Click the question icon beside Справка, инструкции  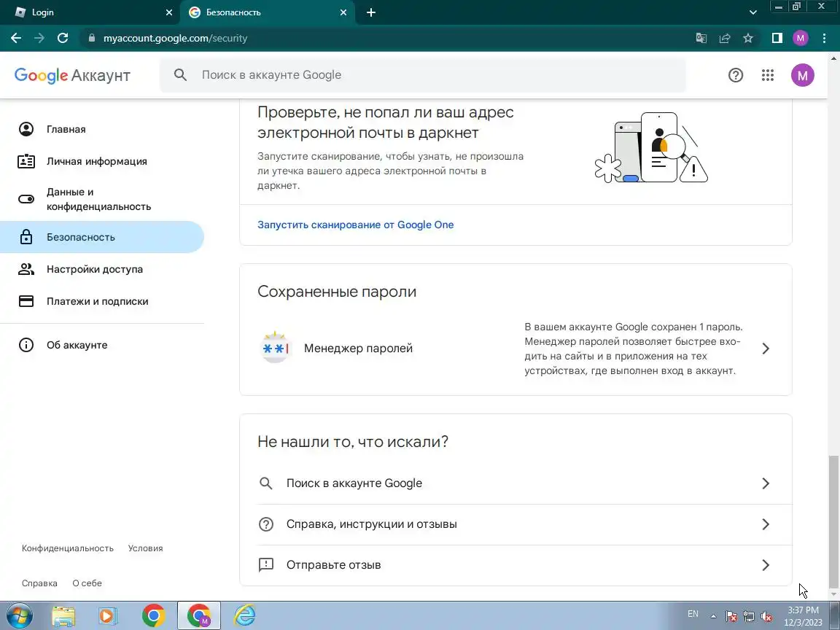(x=265, y=524)
